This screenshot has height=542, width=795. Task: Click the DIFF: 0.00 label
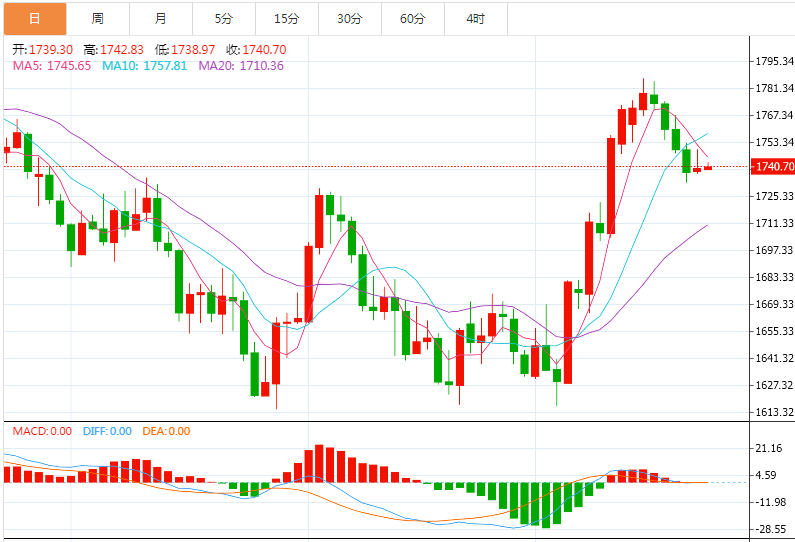(107, 431)
